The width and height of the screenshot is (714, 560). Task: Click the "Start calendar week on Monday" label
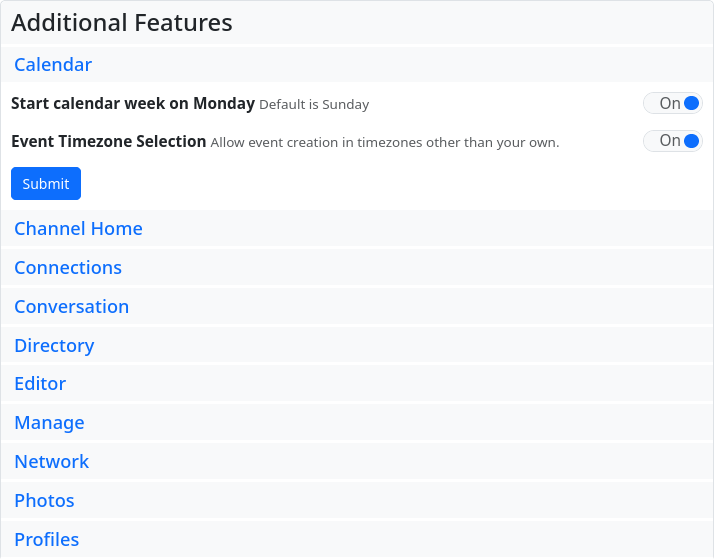[x=133, y=103]
